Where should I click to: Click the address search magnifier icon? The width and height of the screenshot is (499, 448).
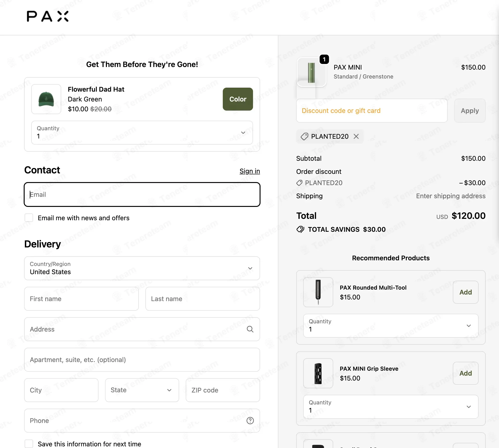click(250, 329)
